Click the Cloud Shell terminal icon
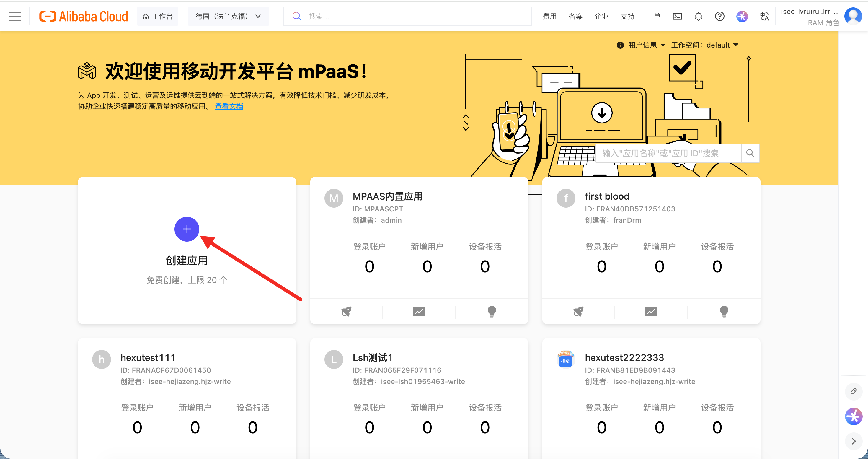Viewport: 868px width, 459px height. [x=677, y=16]
